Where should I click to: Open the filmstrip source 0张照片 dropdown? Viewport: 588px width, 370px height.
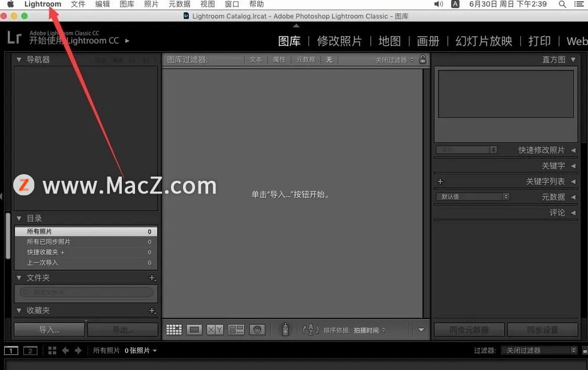(x=140, y=351)
